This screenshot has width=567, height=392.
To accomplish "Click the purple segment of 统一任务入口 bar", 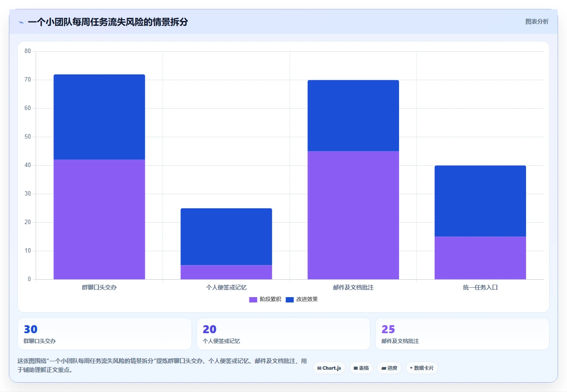I will click(480, 258).
